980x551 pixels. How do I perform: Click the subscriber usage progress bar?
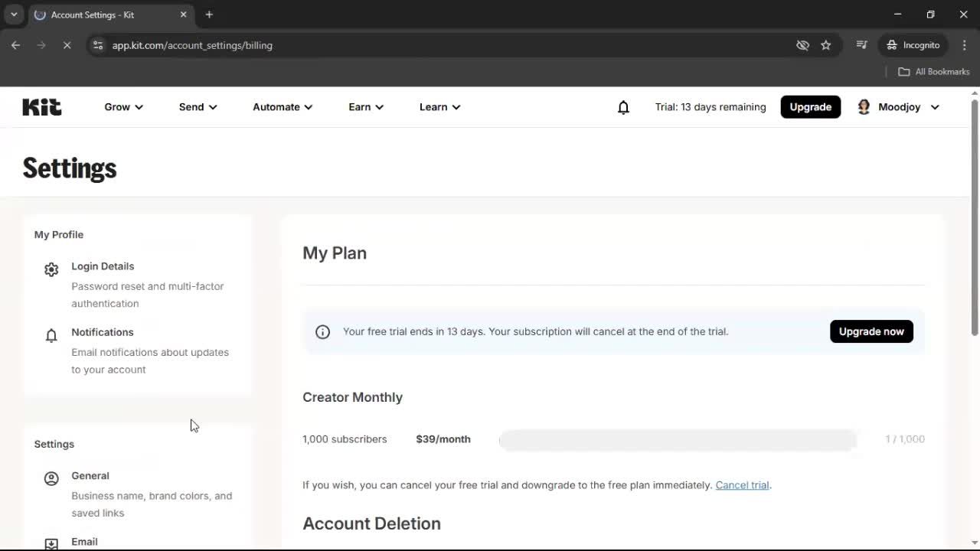(677, 439)
